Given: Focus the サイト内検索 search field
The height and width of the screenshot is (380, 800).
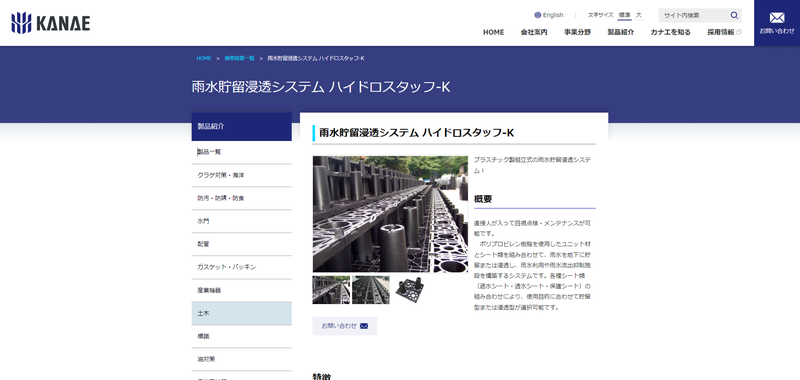Looking at the screenshot, I should (693, 15).
